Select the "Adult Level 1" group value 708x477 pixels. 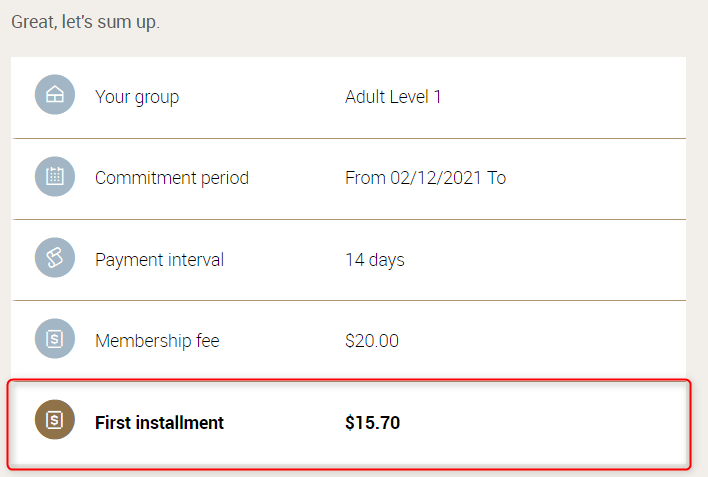pos(393,97)
